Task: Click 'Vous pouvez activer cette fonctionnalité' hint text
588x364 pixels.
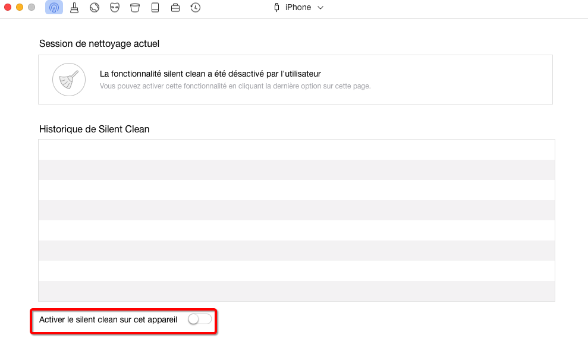Action: 235,86
